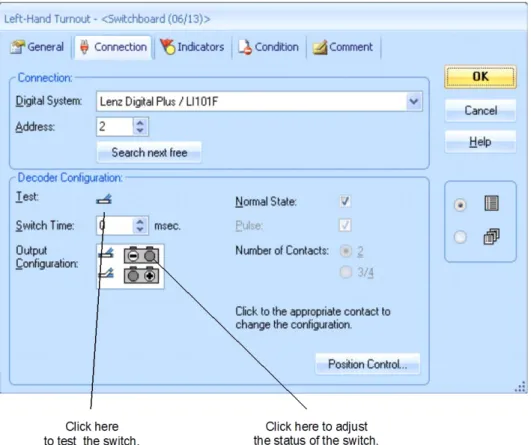Switch to the Connection tab
This screenshot has height=445, width=531.
[113, 47]
